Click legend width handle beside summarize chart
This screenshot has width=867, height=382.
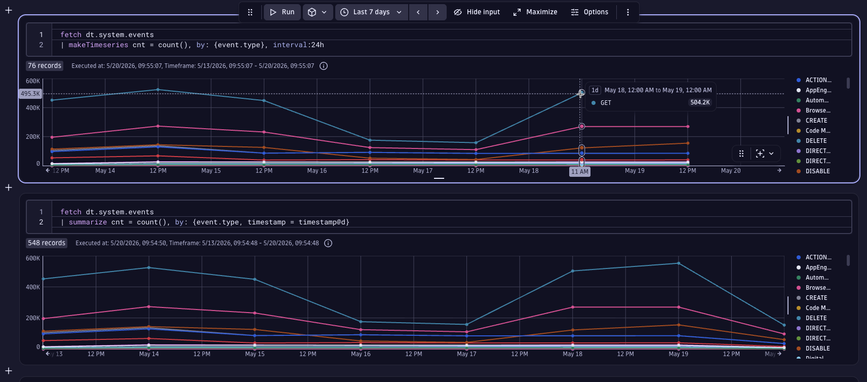[x=788, y=305]
